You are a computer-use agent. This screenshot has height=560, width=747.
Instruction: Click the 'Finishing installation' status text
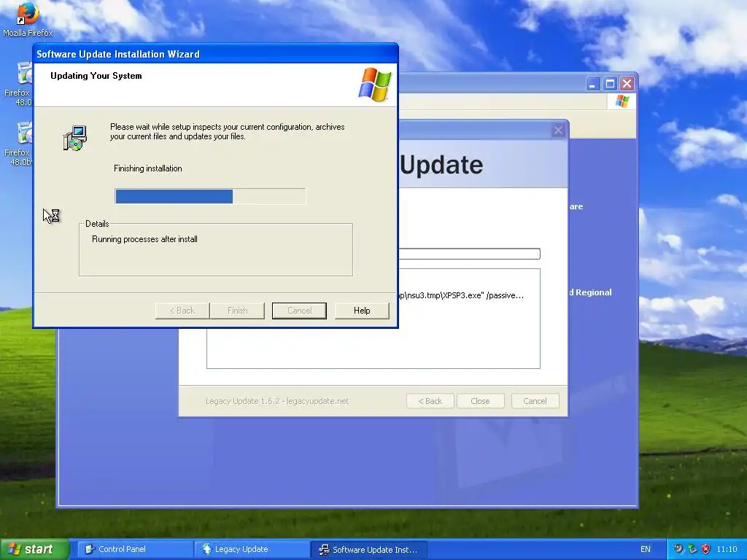point(147,168)
